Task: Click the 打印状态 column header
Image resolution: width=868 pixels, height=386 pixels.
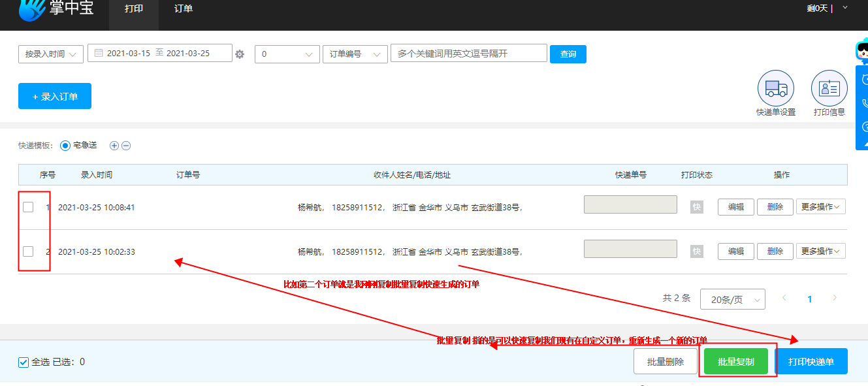Action: point(697,175)
